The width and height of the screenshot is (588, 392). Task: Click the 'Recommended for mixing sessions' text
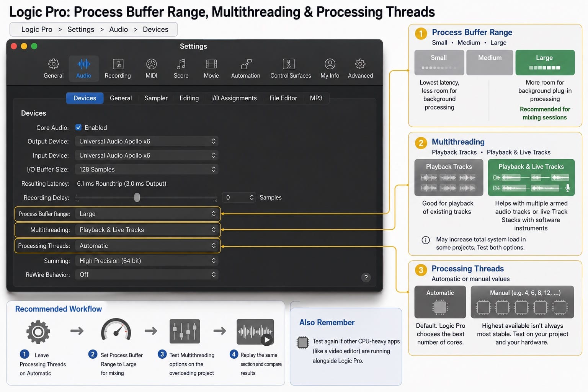pos(545,113)
